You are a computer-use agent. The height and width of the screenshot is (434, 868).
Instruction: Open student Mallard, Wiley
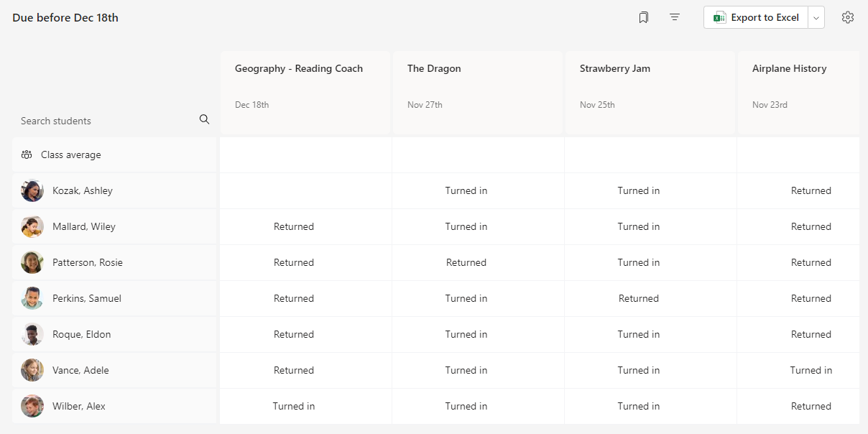point(84,226)
